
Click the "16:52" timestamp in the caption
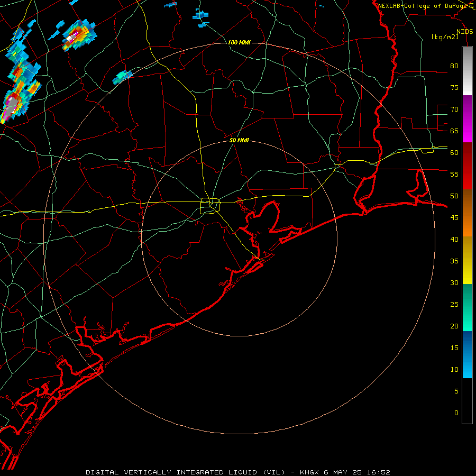379,472
